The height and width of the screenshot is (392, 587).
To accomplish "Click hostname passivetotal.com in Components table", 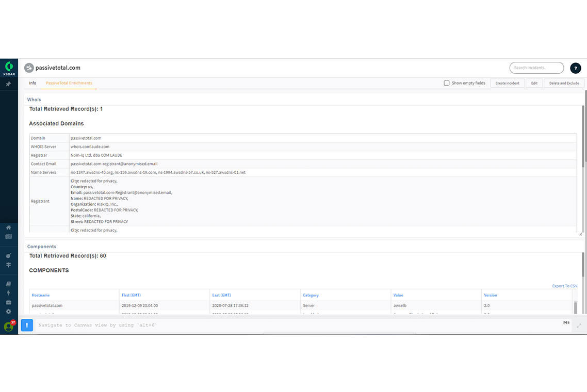I will (x=47, y=305).
